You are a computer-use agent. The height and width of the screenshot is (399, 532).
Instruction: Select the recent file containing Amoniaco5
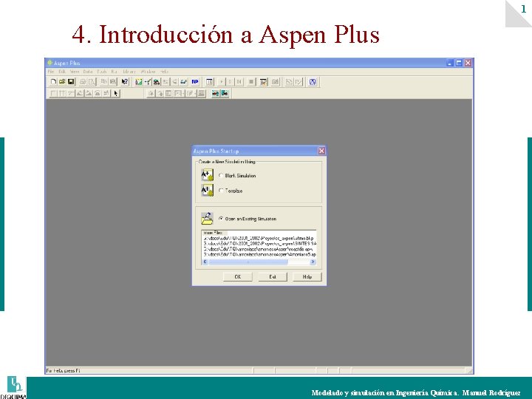260,254
